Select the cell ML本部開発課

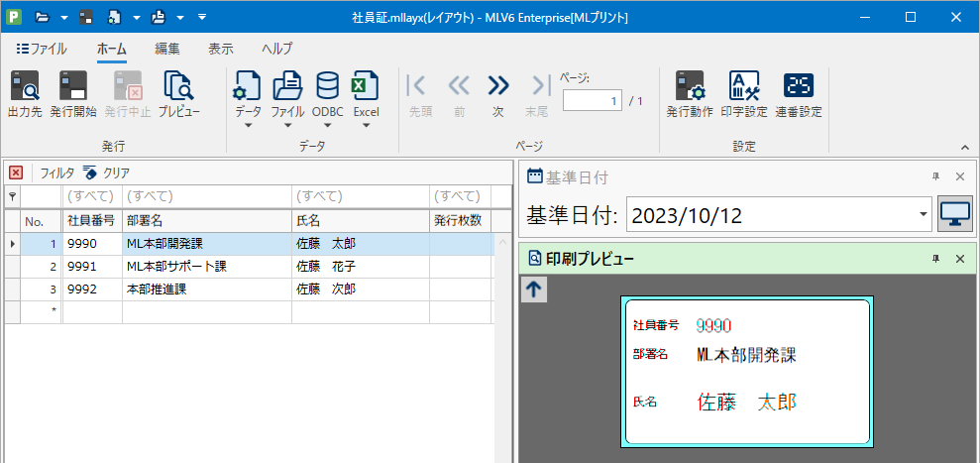[207, 244]
